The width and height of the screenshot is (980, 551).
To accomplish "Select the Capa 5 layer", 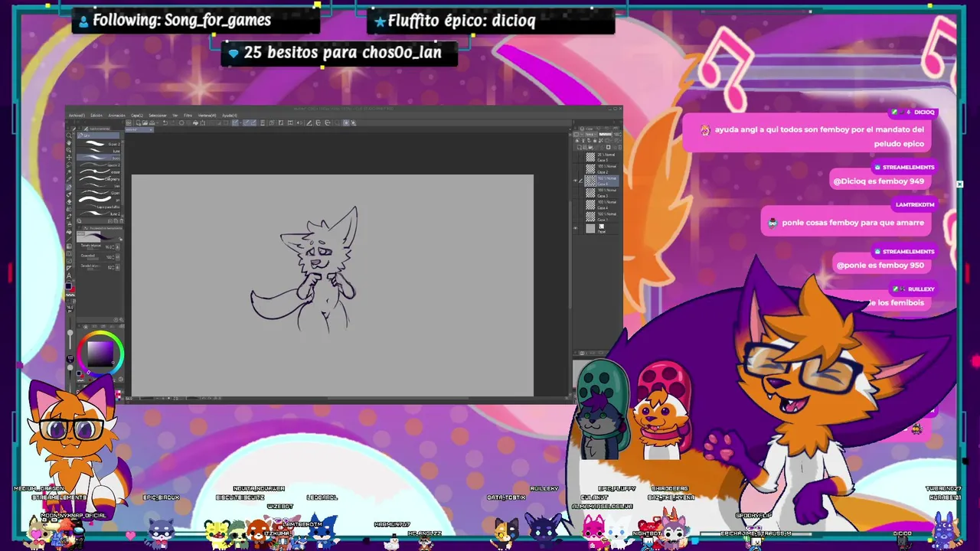I will click(602, 157).
